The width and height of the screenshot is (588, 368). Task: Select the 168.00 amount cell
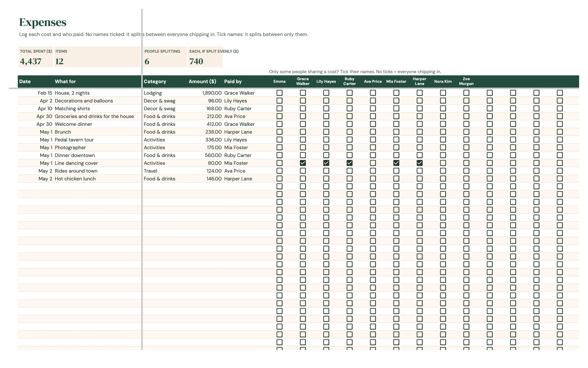(x=205, y=108)
